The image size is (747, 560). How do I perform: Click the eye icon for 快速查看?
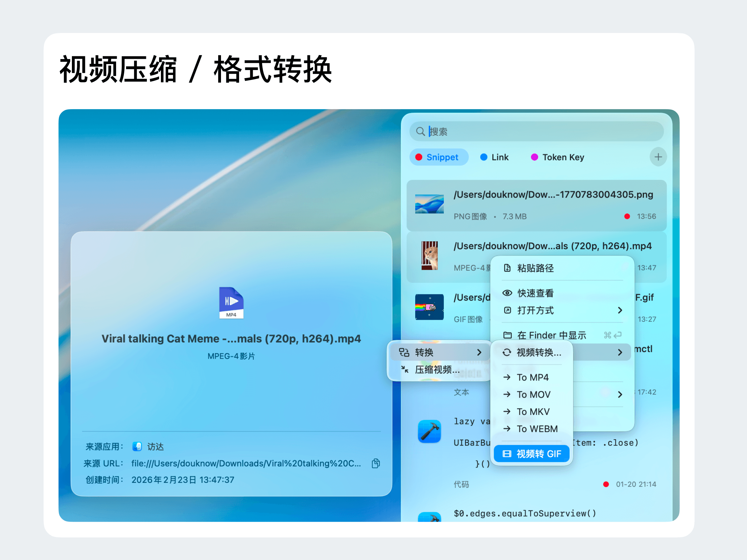[507, 293]
